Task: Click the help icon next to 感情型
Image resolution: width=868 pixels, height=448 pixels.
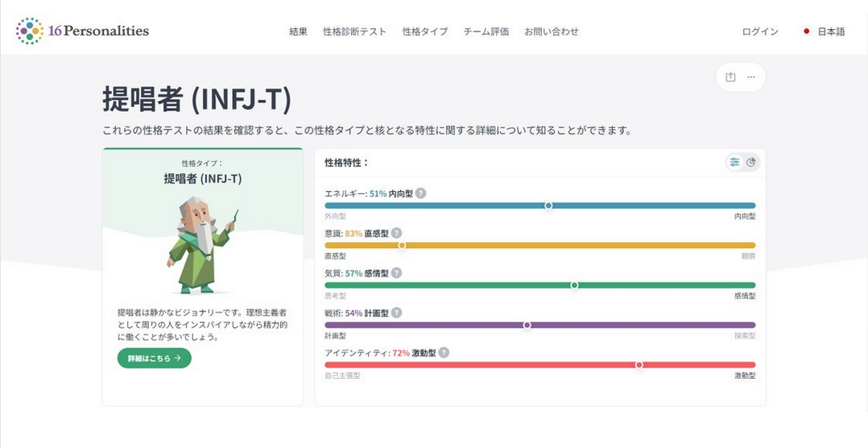Action: (396, 273)
